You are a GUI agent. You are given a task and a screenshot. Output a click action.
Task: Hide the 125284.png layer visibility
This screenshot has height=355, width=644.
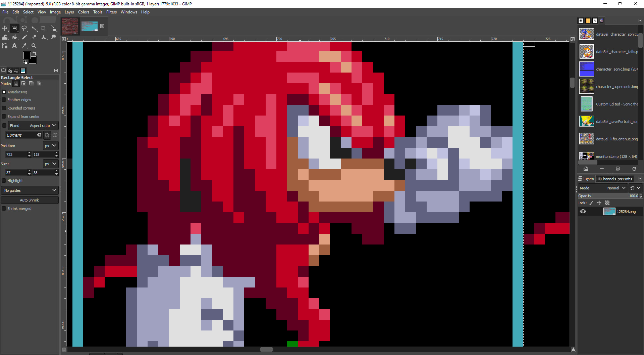584,211
